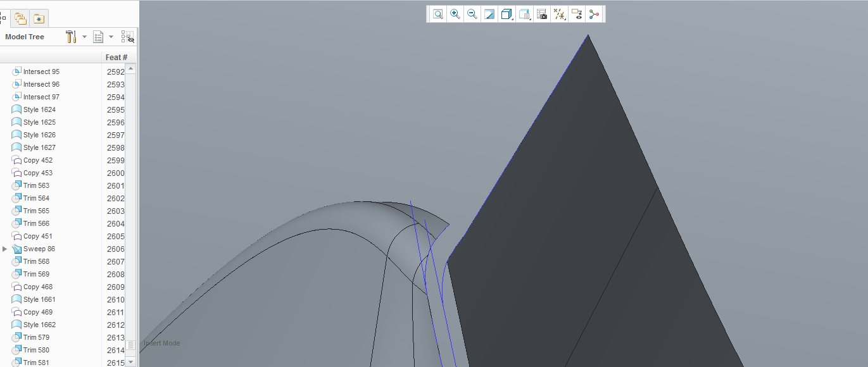Toggle the tree columns visibility icon
The image size is (868, 367).
128,37
